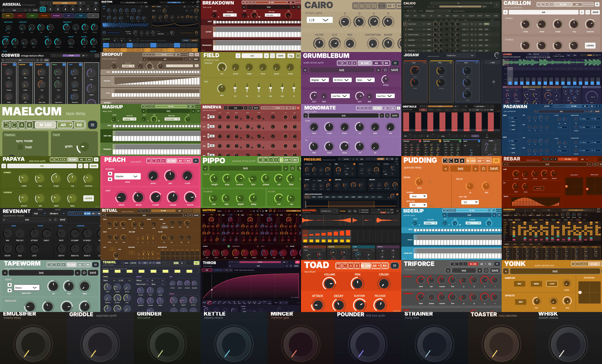602x364 pixels.
Task: Click the !!! icon in the Toad header
Action: coord(394,266)
